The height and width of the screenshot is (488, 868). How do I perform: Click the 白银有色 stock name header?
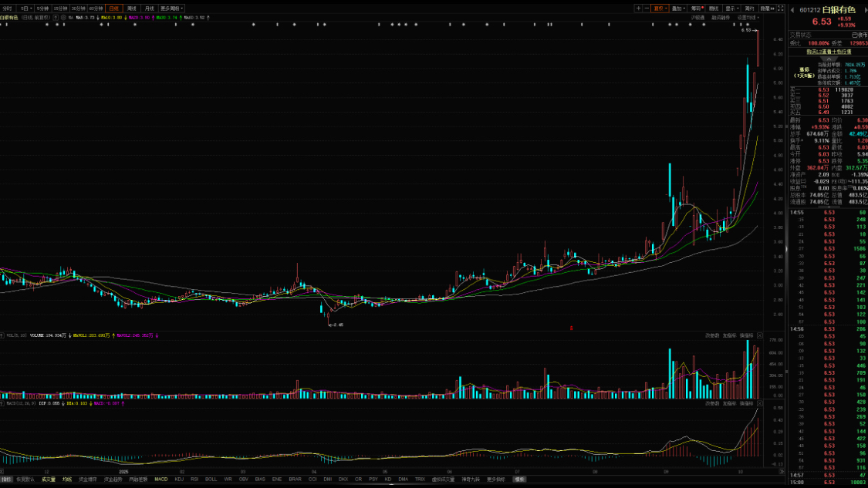(x=839, y=10)
